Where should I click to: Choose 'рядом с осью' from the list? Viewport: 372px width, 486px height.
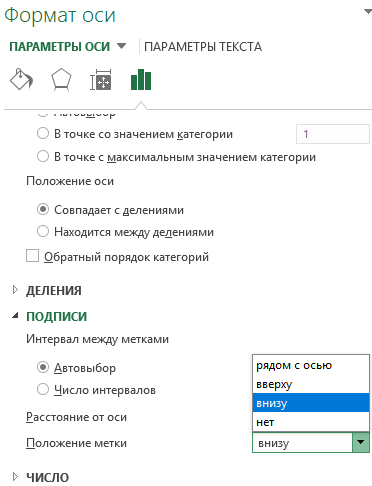click(x=311, y=365)
